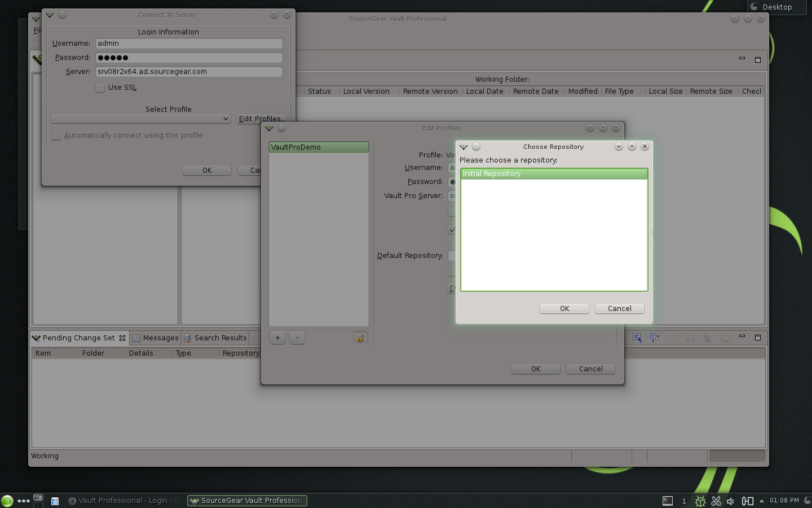The height and width of the screenshot is (508, 812).
Task: Minimize the bottom Pending Change Set panel
Action: pyautogui.click(x=742, y=337)
